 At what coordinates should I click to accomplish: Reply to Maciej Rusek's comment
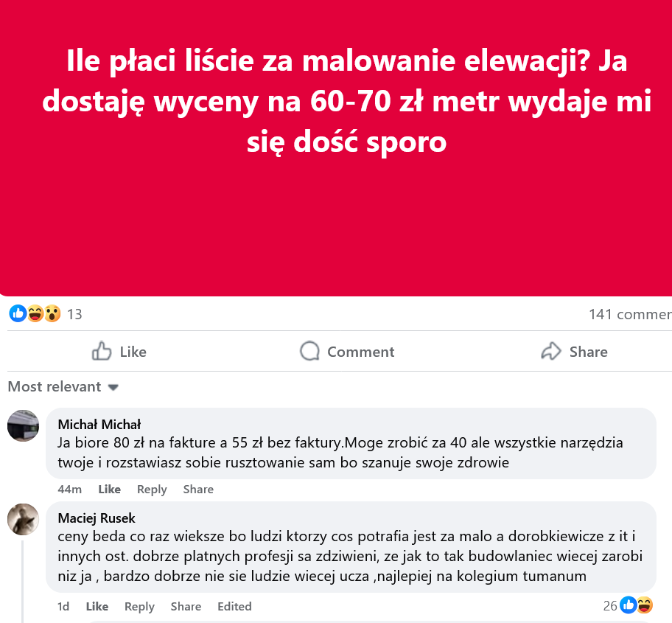(x=139, y=607)
